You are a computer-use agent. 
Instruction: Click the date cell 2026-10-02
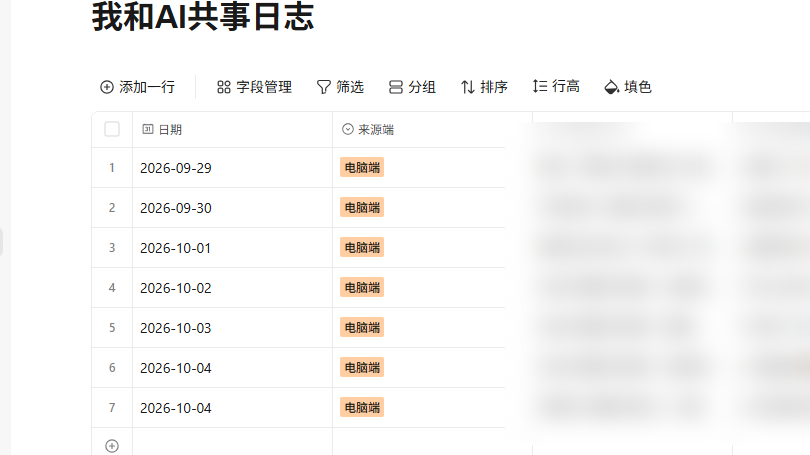coord(232,288)
